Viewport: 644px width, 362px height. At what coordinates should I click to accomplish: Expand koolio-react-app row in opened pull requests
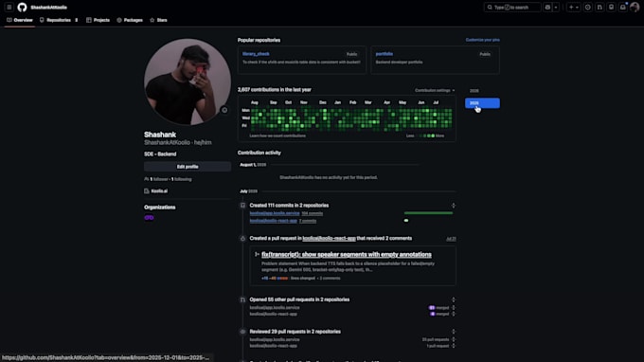(x=454, y=314)
